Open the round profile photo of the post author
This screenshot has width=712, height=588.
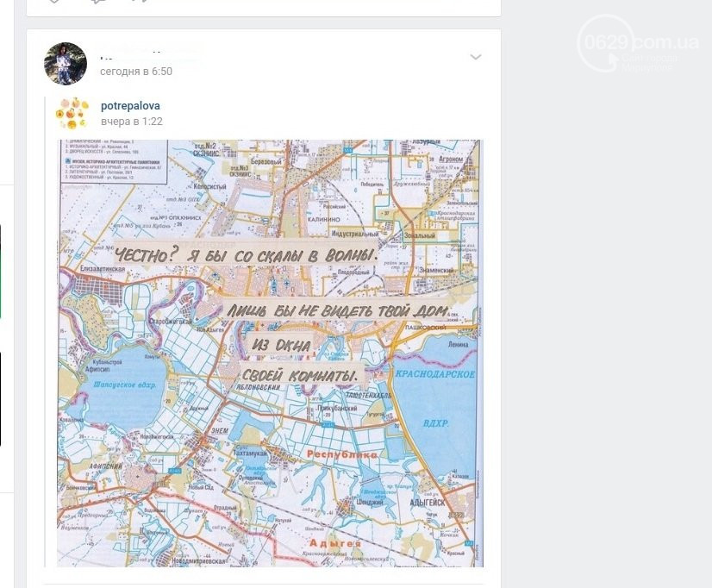coord(66,64)
